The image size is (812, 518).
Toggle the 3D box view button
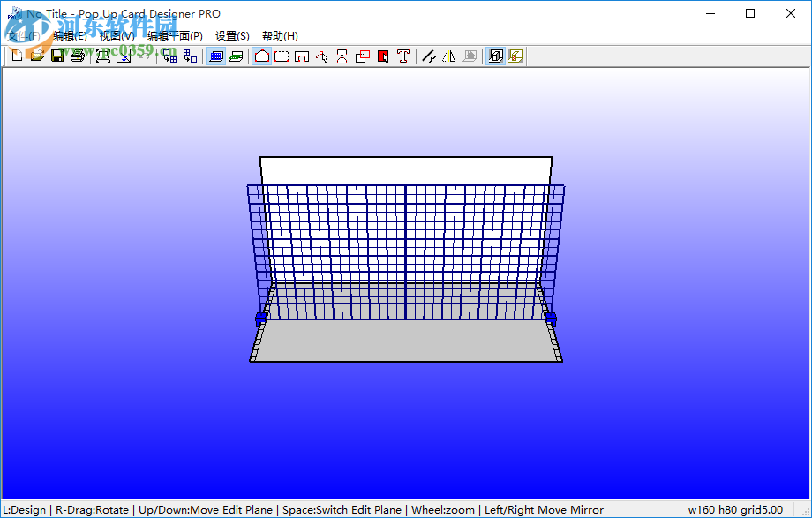[496, 56]
